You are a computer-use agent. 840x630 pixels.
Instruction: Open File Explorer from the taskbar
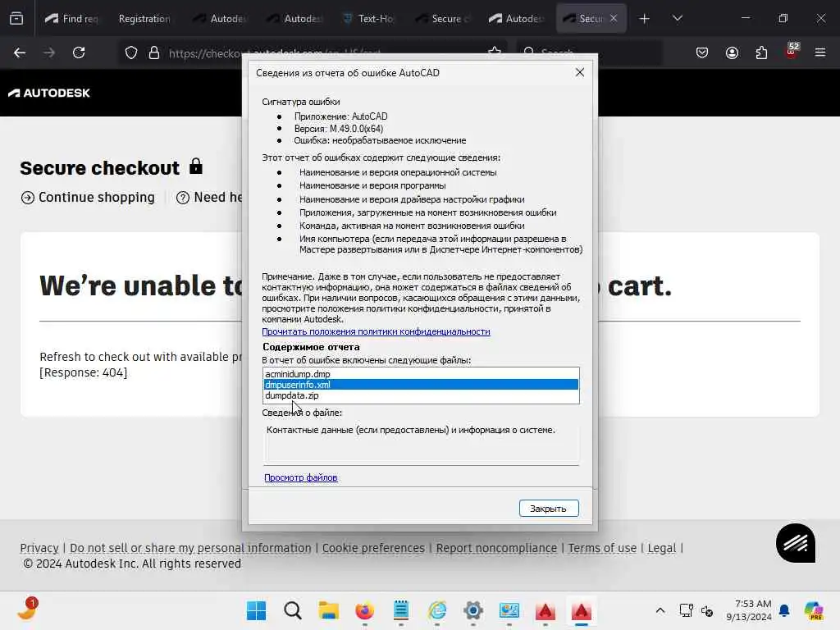click(x=328, y=610)
